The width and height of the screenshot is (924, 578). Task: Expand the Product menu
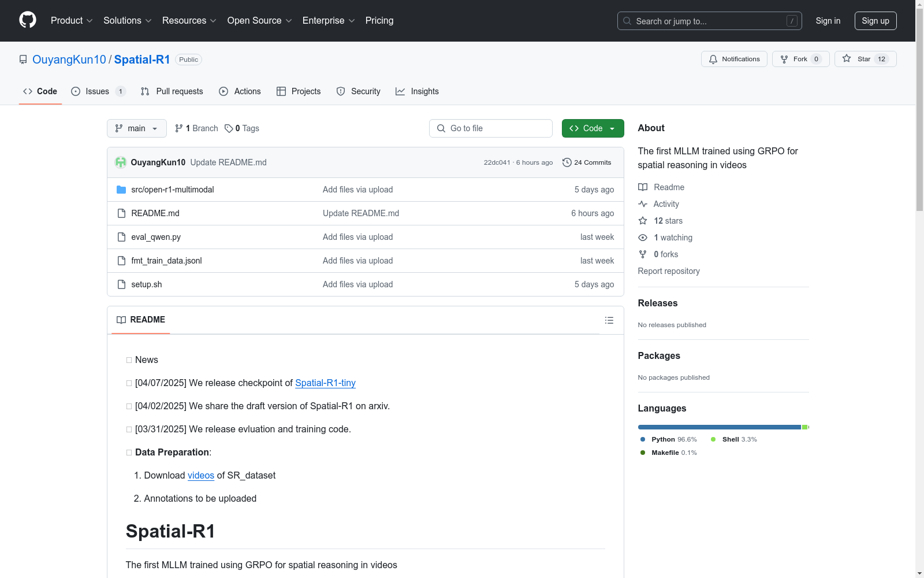72,21
